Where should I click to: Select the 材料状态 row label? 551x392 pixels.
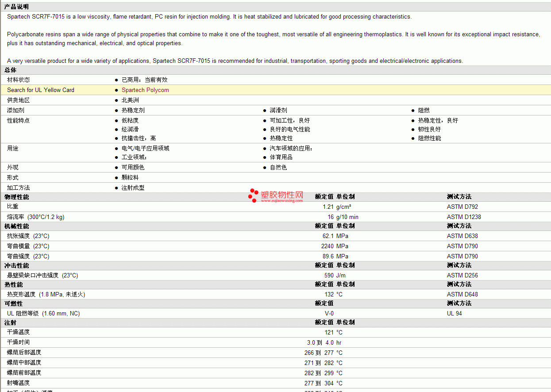coord(19,80)
